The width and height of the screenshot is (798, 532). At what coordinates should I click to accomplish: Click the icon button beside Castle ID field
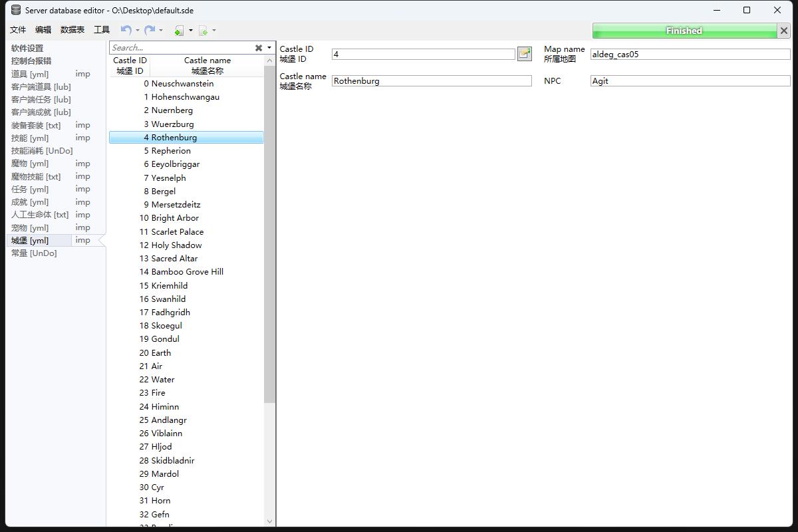pos(525,54)
